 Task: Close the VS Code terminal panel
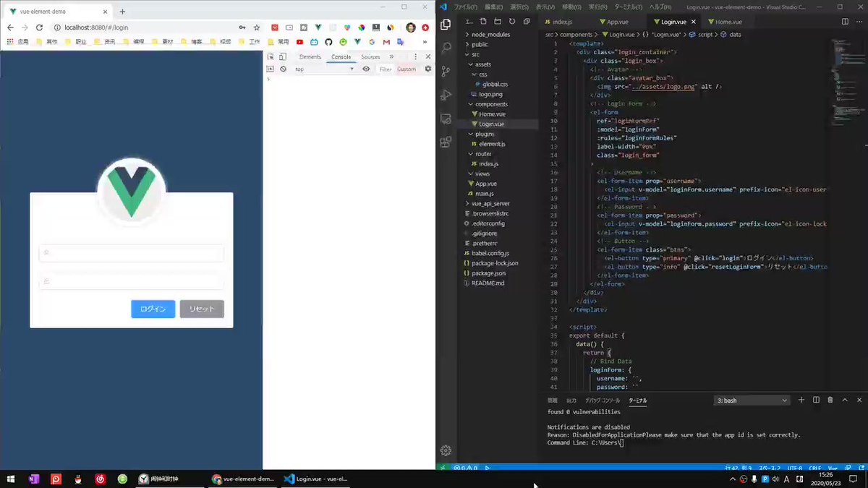point(859,400)
